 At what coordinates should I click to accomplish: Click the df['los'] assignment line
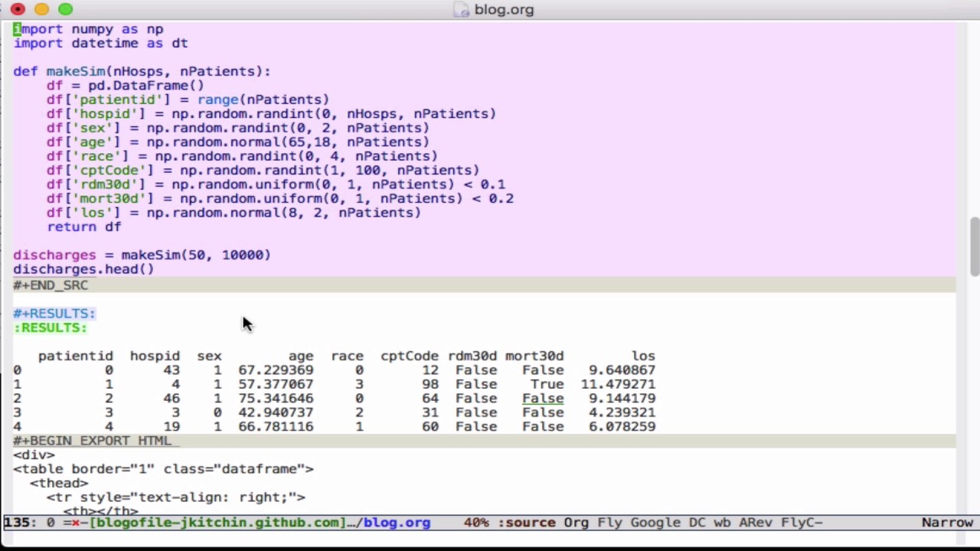[234, 213]
